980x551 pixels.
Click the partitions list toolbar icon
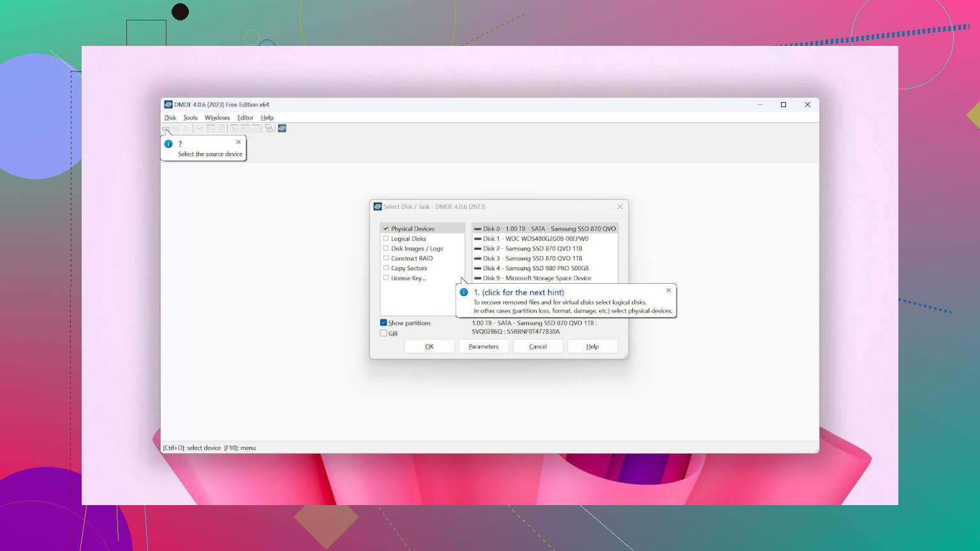coord(176,128)
